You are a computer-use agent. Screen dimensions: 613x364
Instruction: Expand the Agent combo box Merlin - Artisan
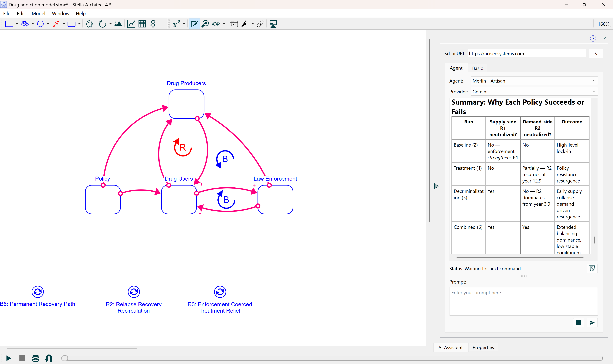(534, 81)
